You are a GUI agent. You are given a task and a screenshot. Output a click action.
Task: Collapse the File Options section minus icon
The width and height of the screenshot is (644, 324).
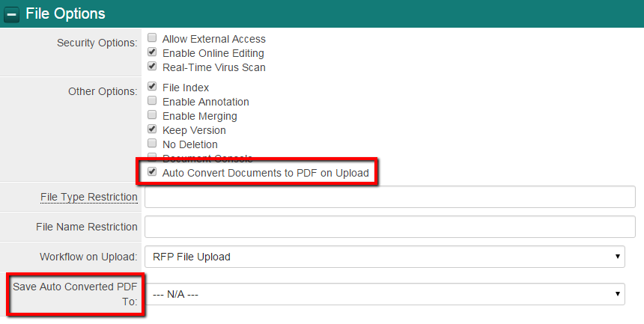click(x=12, y=13)
